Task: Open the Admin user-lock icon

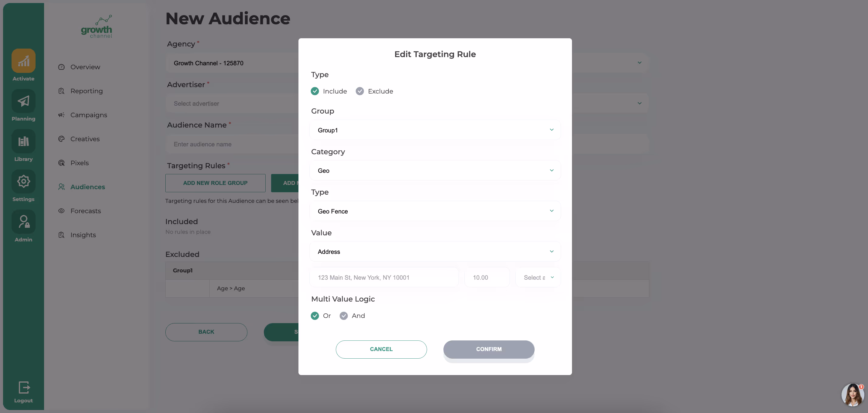Action: 23,222
